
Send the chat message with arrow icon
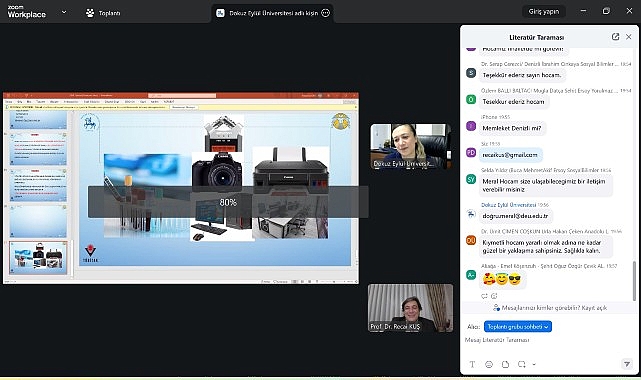(626, 364)
